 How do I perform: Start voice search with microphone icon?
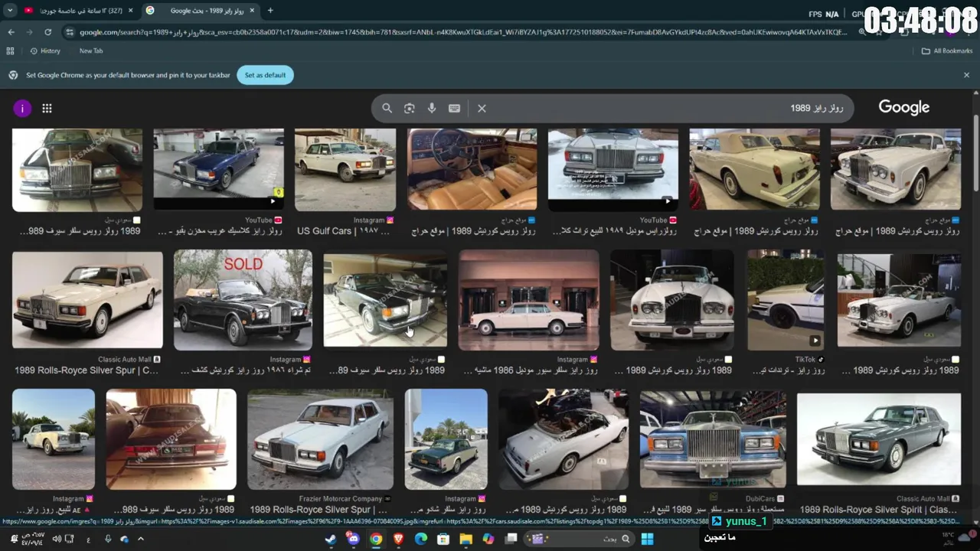point(432,109)
